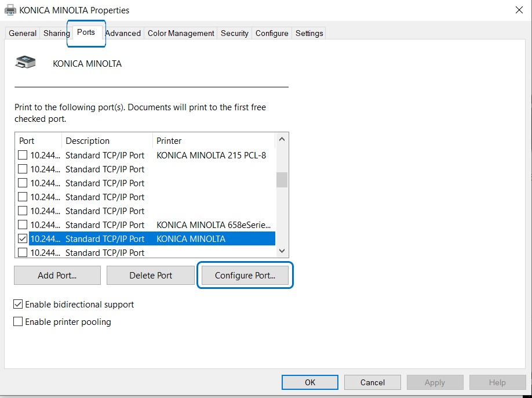Image resolution: width=532 pixels, height=398 pixels.
Task: Switch to the General tab
Action: coord(23,33)
